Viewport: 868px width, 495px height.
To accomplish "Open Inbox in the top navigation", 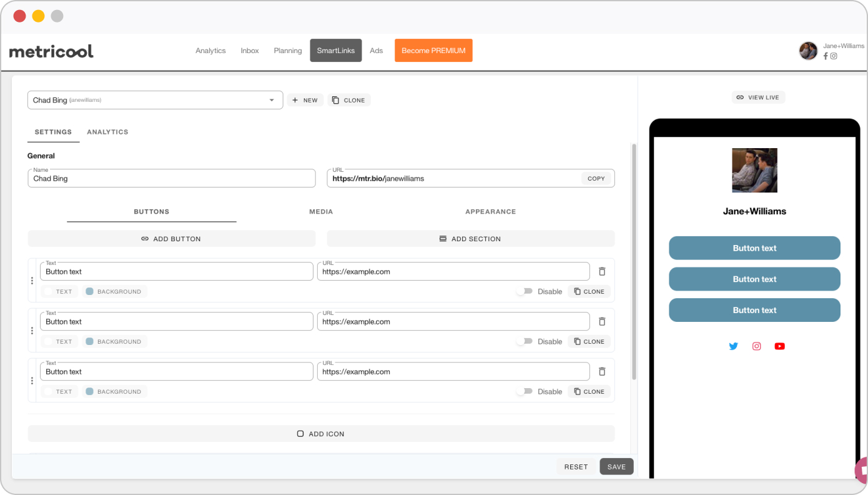I will [x=250, y=51].
